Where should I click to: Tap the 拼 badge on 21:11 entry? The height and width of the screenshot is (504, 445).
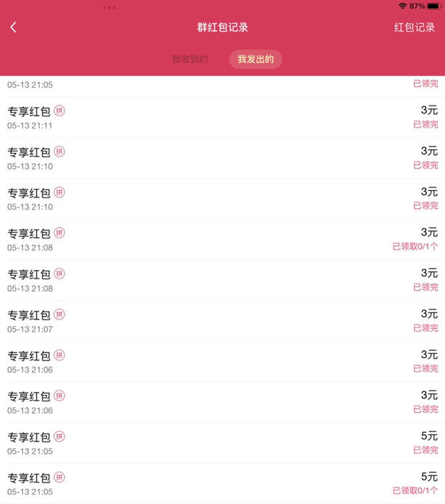click(x=59, y=111)
